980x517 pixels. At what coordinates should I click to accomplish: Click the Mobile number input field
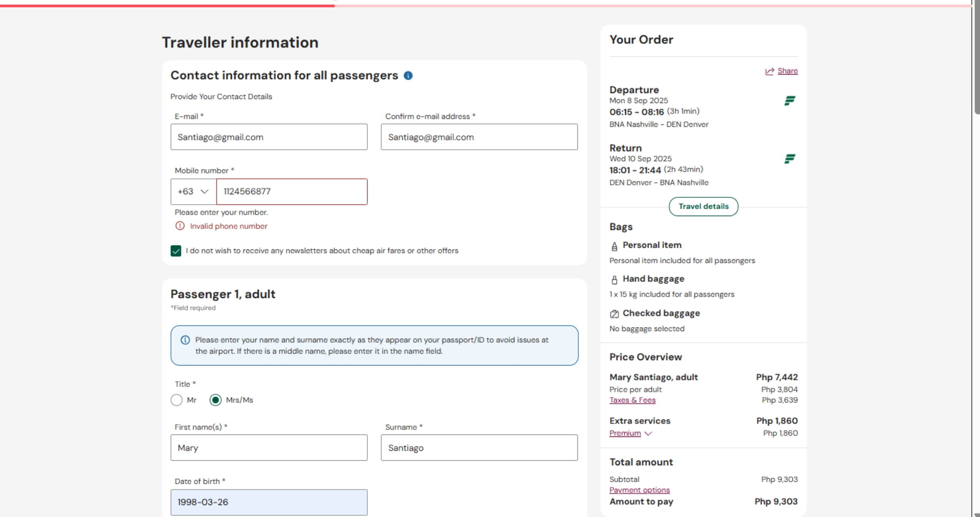pos(292,192)
